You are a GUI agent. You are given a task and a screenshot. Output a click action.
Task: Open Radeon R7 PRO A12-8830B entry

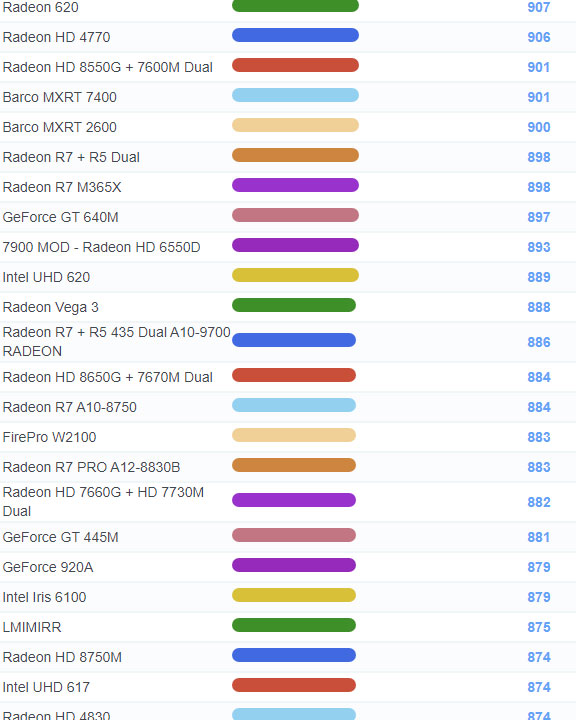(91, 467)
